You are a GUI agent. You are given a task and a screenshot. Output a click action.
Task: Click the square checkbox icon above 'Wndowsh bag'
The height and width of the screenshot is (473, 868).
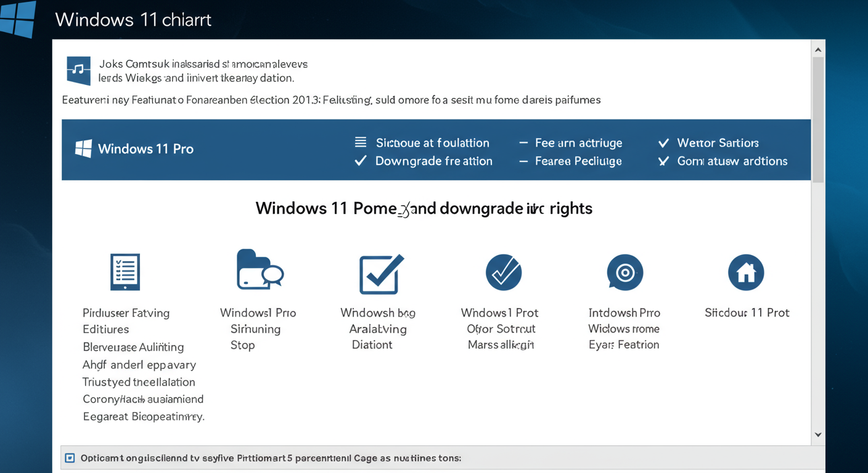(381, 273)
